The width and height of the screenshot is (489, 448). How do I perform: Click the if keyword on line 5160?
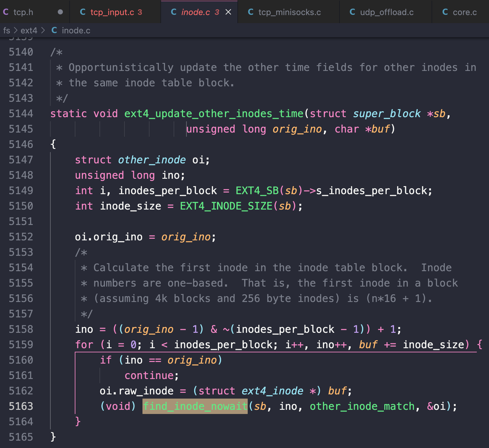point(106,360)
